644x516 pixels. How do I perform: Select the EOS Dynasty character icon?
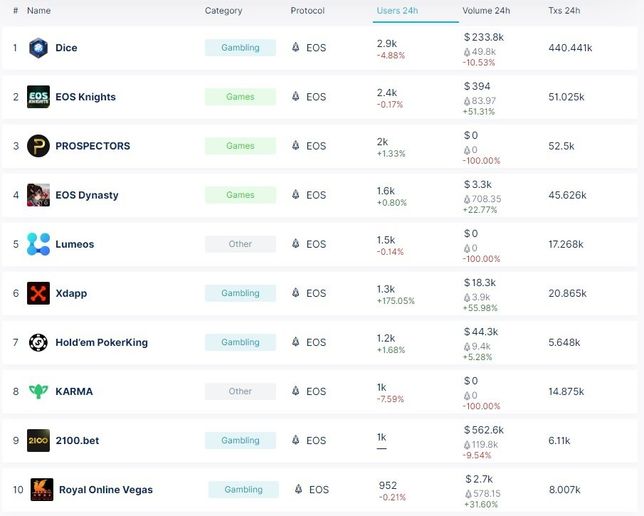(38, 195)
